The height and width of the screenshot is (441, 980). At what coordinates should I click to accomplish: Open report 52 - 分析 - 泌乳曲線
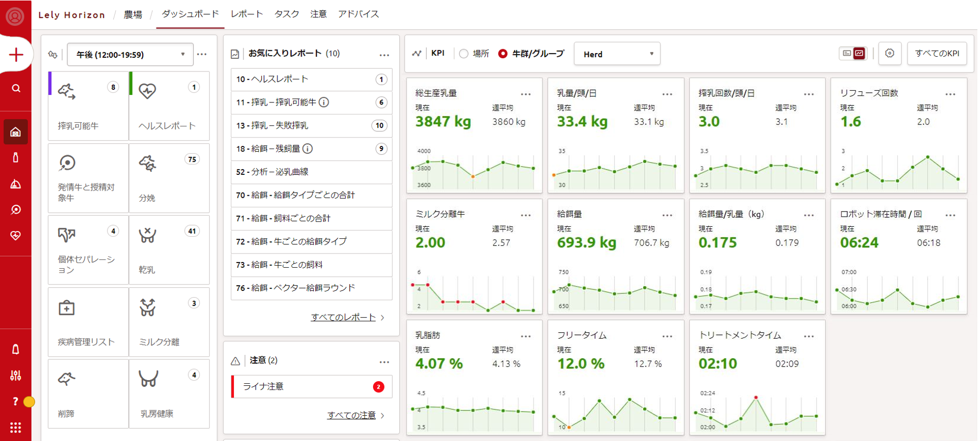(x=312, y=172)
